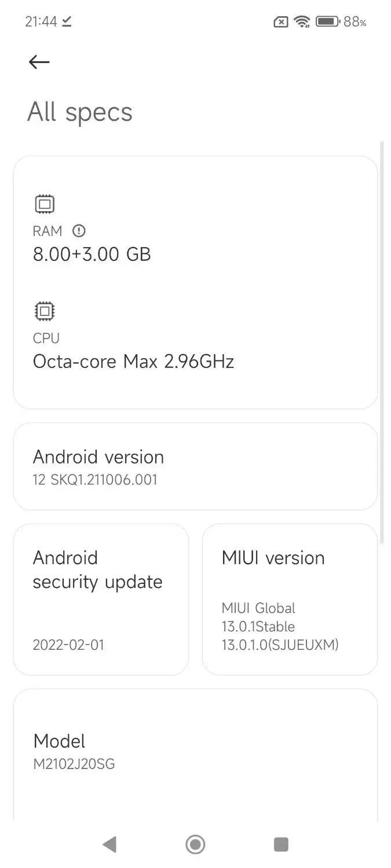Tap the 88% battery percentage text
391x868 pixels.
tap(354, 21)
